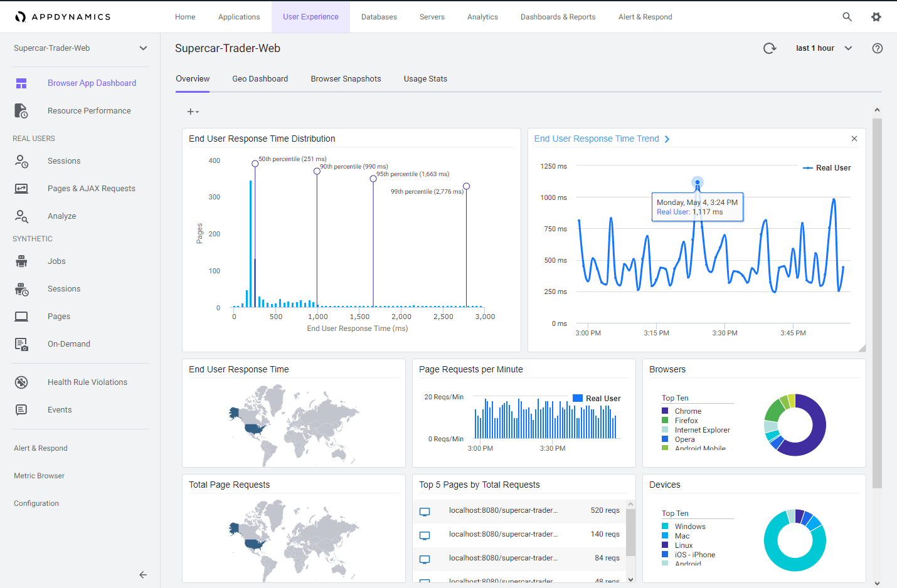This screenshot has height=588, width=897.
Task: Expand the Supercar-Trader-Web application dropdown
Action: (x=143, y=48)
